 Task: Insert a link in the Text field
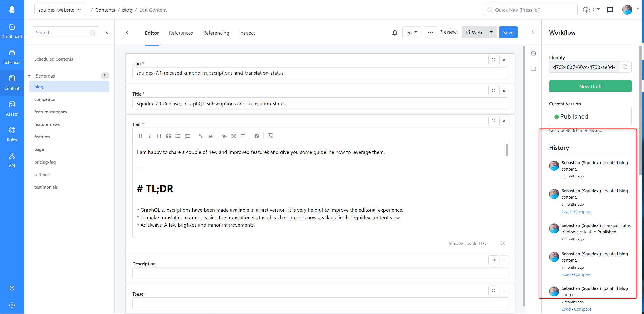pyautogui.click(x=201, y=136)
